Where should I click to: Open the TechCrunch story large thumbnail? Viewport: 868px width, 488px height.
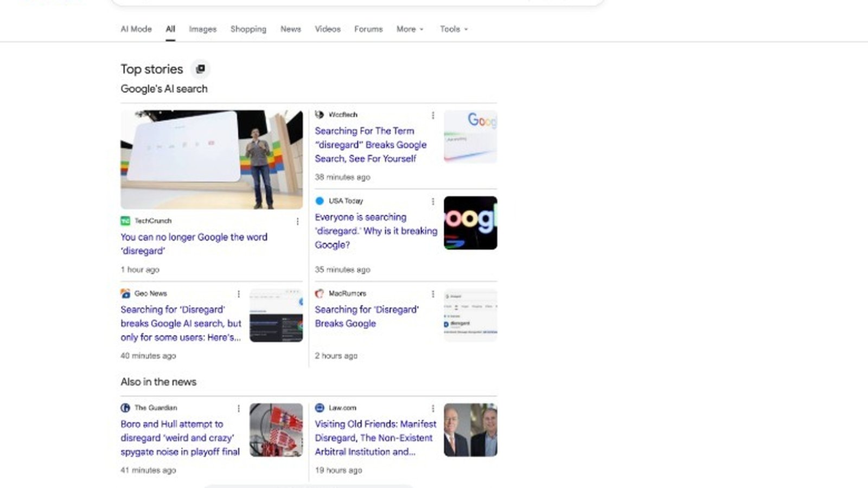(212, 159)
